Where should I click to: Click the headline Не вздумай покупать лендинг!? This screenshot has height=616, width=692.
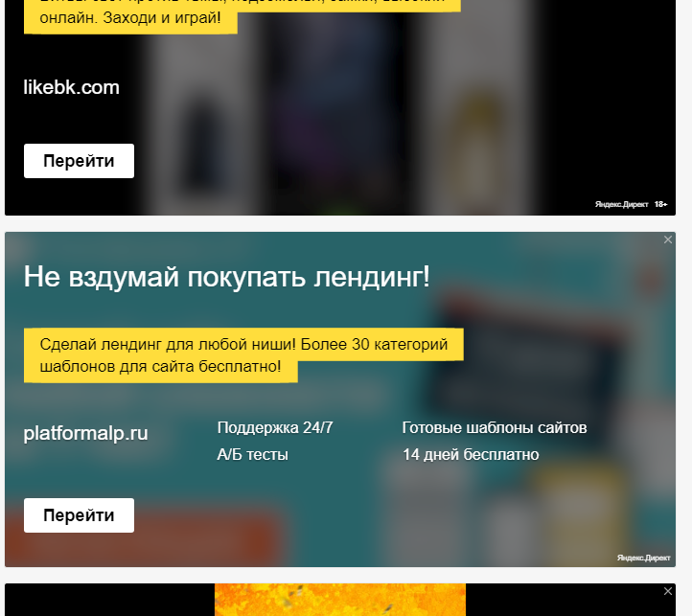coord(227,277)
